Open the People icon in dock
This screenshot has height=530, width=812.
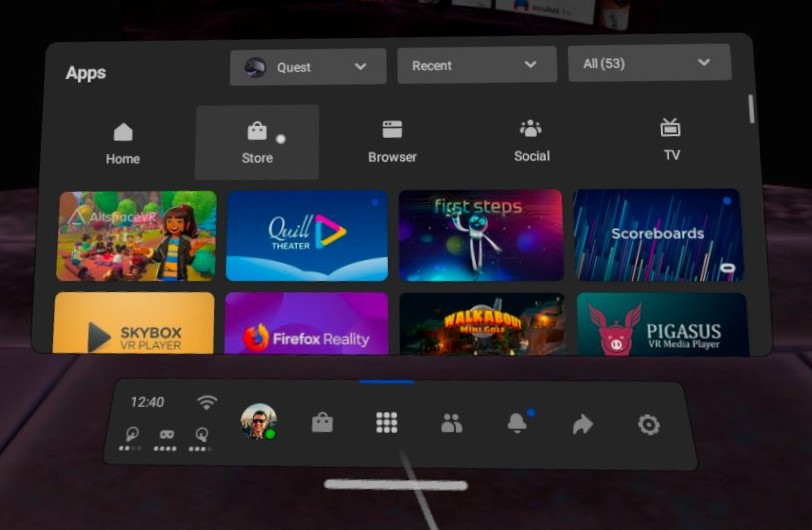coord(452,424)
